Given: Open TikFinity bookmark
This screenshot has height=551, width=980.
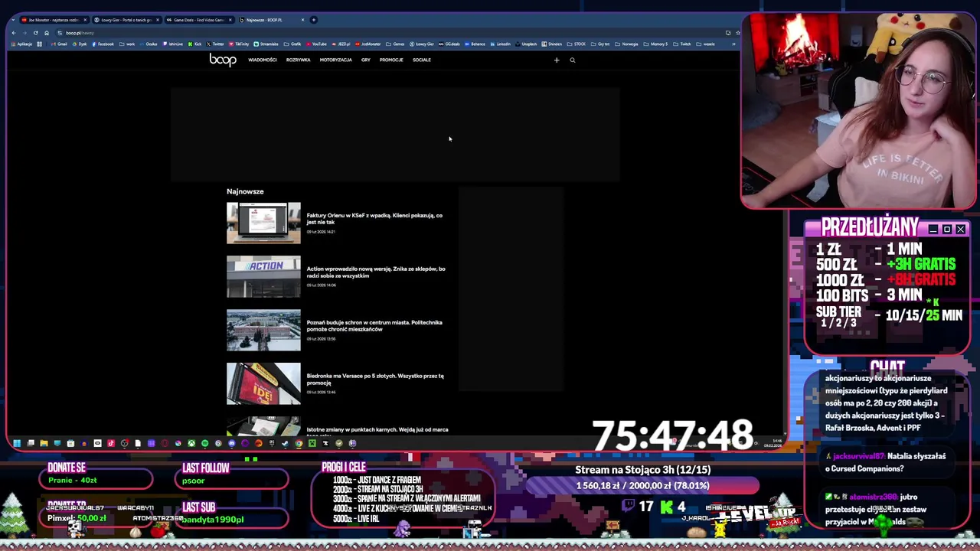Looking at the screenshot, I should tap(239, 44).
